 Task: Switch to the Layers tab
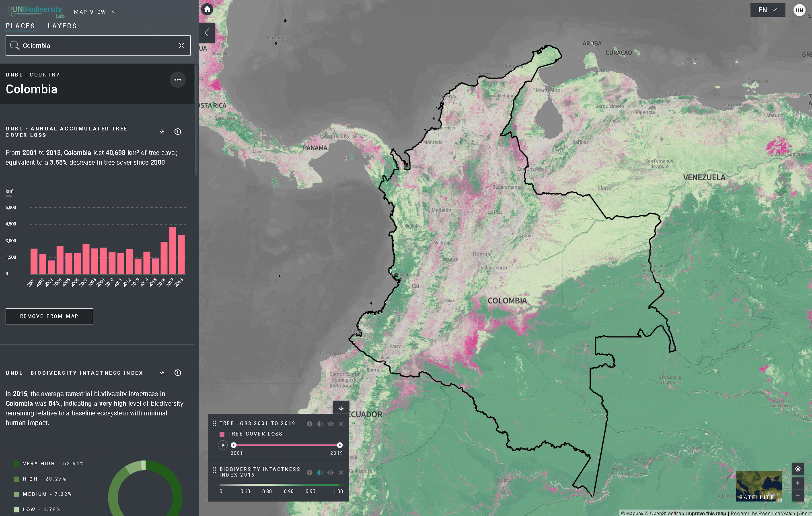click(x=62, y=26)
